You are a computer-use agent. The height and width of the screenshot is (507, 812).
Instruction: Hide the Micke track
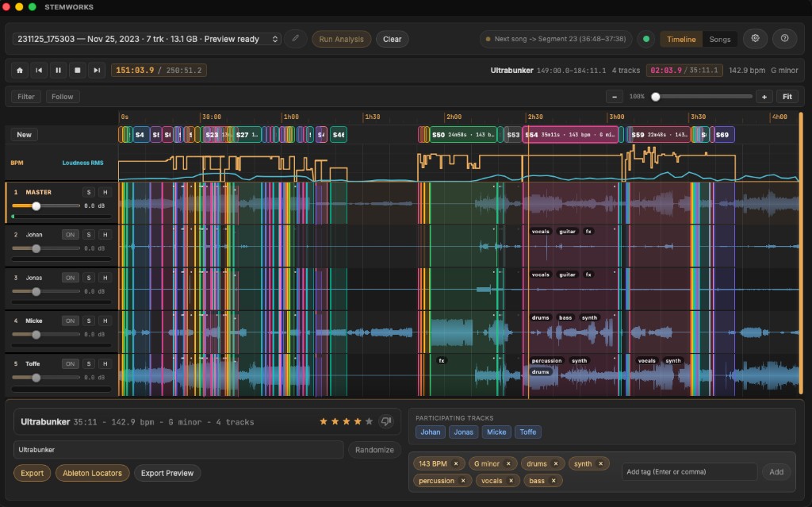pyautogui.click(x=105, y=321)
